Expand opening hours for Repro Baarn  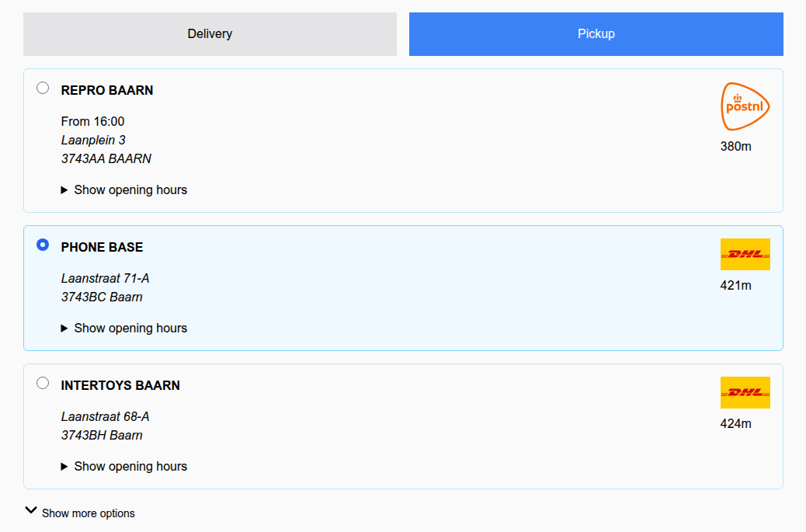[x=130, y=190]
